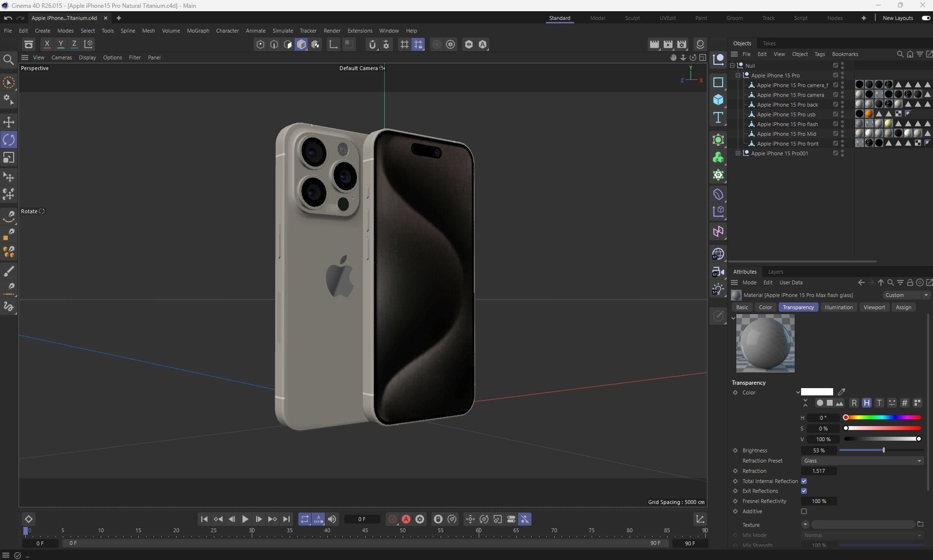Switch to Sculpt layout tab
933x560 pixels.
[x=632, y=18]
